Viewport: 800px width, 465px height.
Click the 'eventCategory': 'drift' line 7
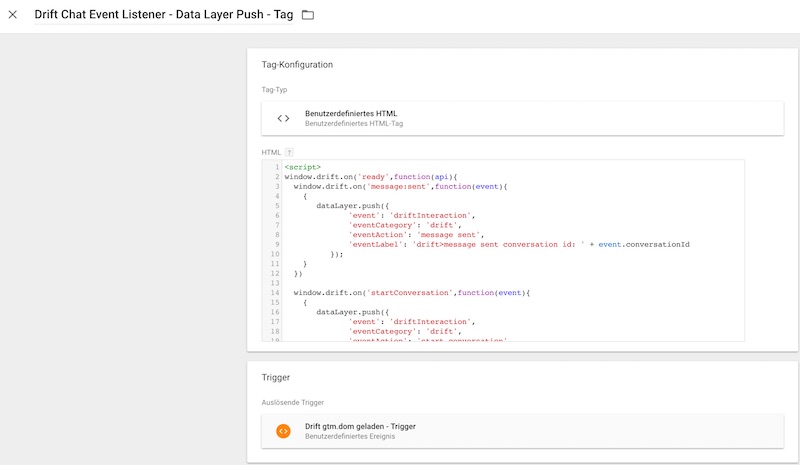point(405,225)
